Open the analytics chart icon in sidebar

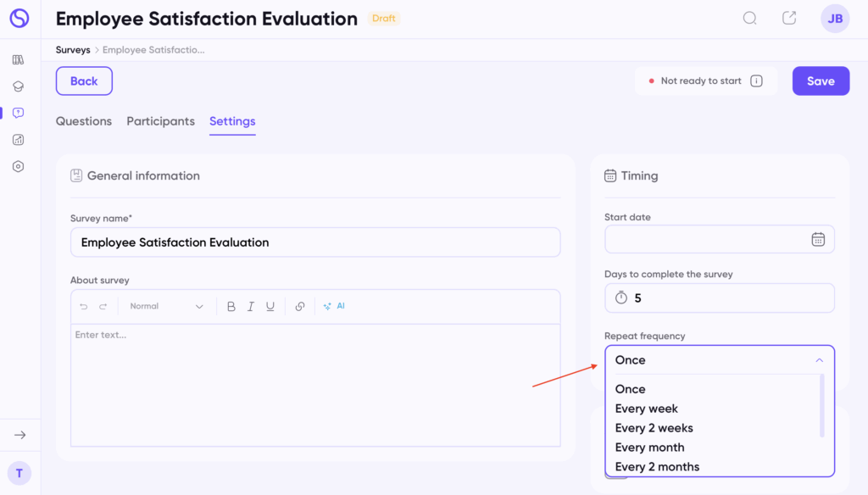[19, 140]
